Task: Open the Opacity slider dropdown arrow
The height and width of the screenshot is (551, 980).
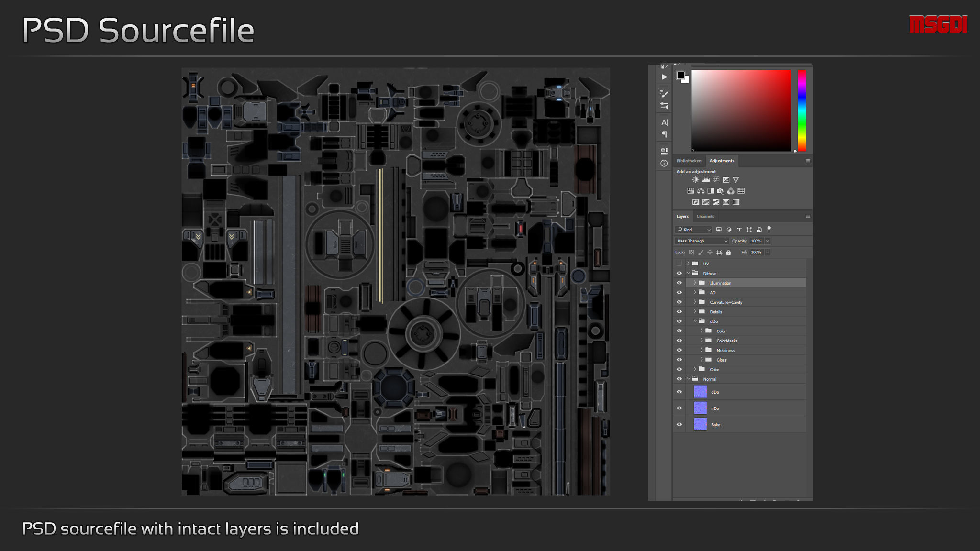Action: point(768,241)
